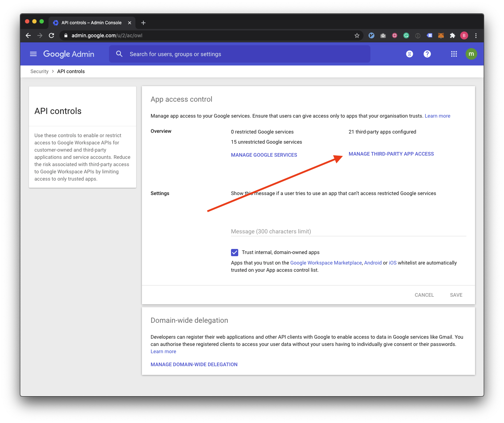Open the browser extensions puzzle icon
Screen dimensions: 504x423
point(452,35)
